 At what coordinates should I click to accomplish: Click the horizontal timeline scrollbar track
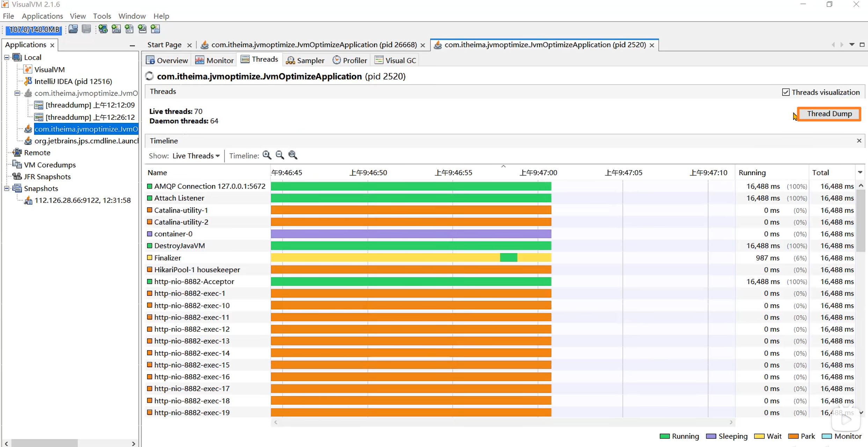coord(503,422)
